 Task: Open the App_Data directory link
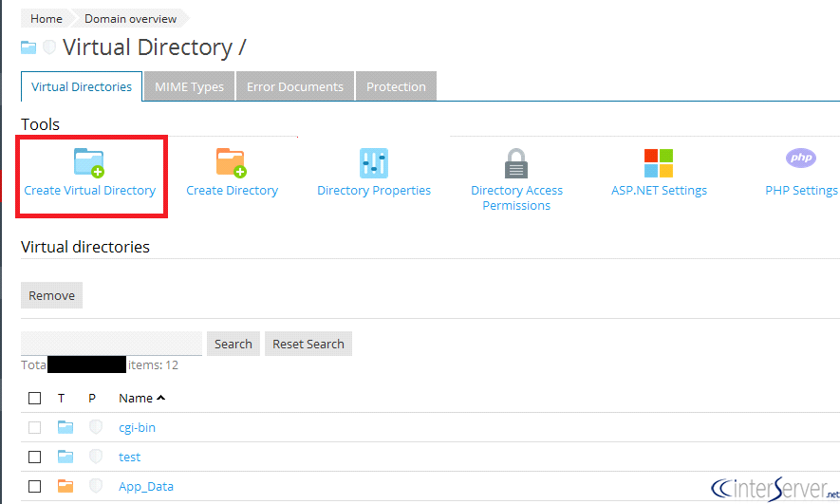[146, 486]
